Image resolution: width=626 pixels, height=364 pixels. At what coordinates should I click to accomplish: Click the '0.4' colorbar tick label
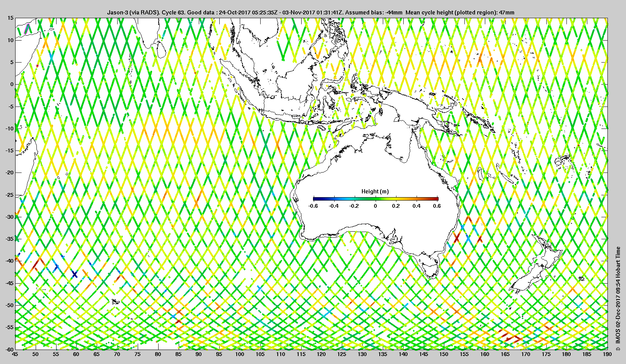click(417, 206)
